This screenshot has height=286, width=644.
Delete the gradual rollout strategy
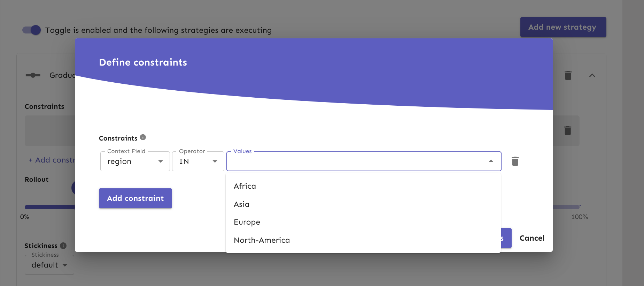click(x=568, y=75)
